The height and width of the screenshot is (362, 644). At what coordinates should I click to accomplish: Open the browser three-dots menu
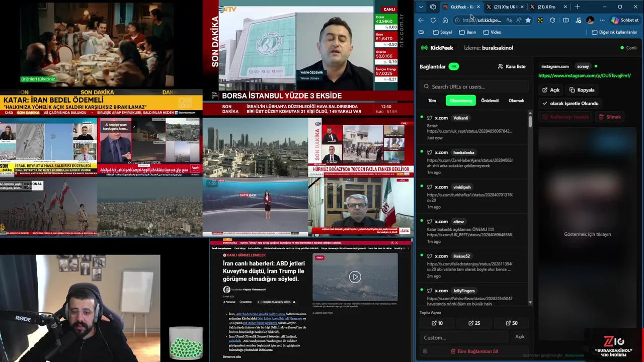tap(602, 20)
